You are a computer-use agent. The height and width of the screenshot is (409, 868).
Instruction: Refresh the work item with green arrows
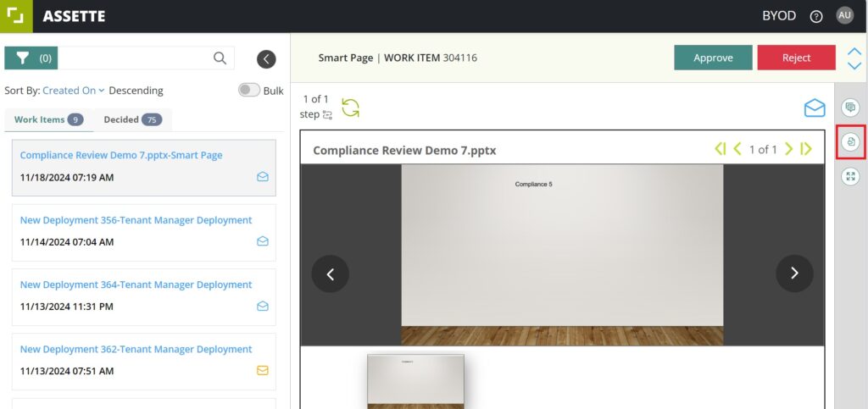click(350, 108)
